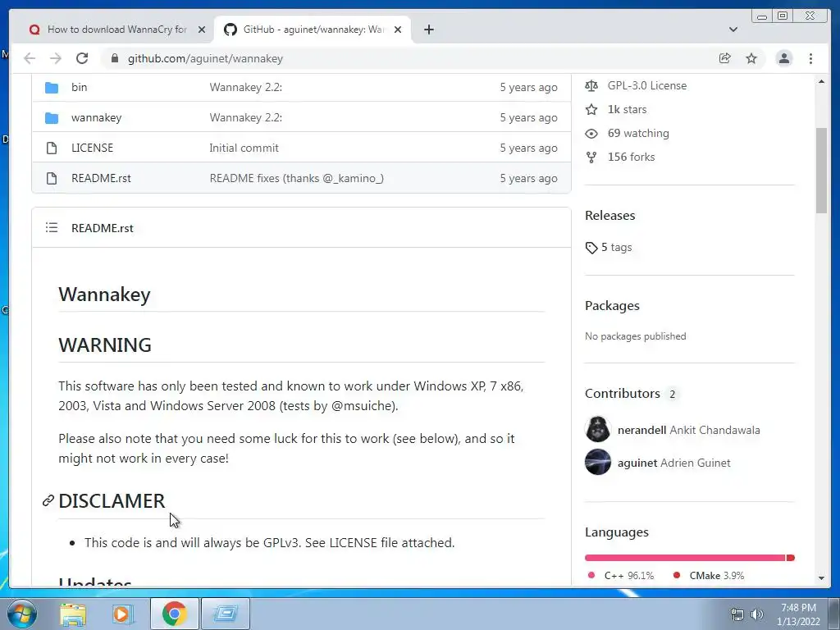840x630 pixels.
Task: Open the GPL-3.0 License link
Action: click(646, 85)
